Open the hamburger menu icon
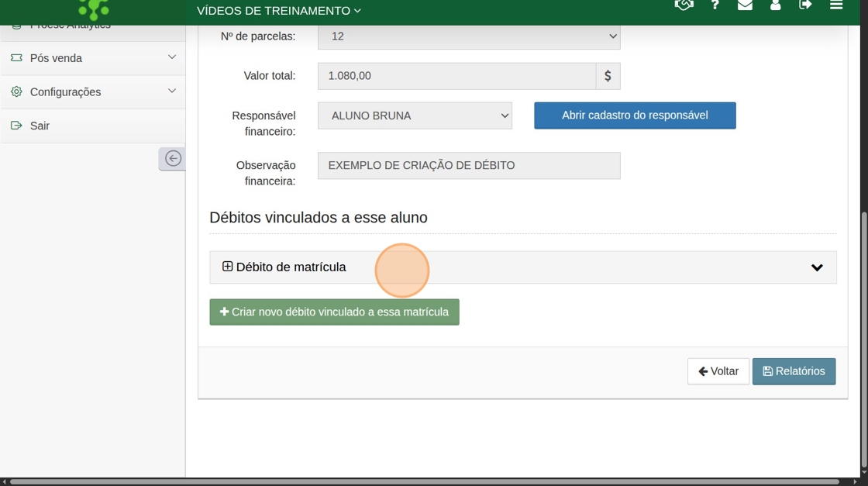Image resolution: width=868 pixels, height=486 pixels. [x=836, y=5]
